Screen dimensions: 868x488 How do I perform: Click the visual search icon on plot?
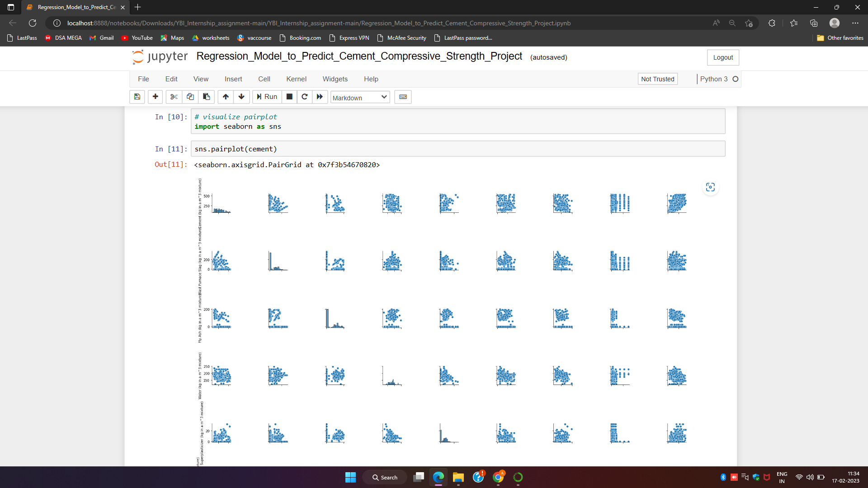(x=710, y=187)
